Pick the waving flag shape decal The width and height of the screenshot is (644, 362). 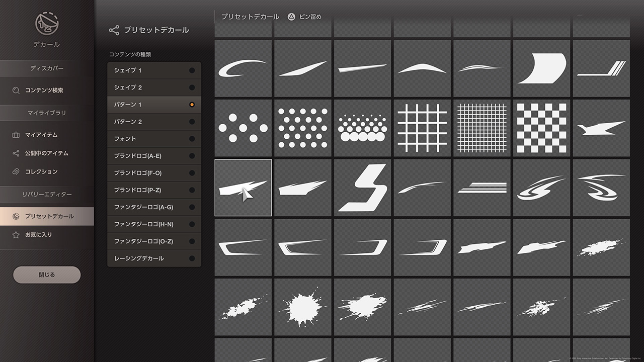[x=542, y=68]
